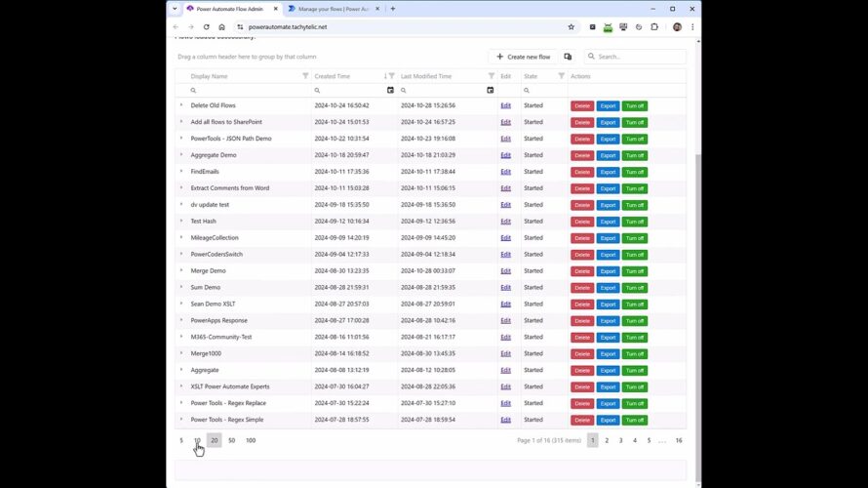The height and width of the screenshot is (488, 868).
Task: Turn off PowerApps Response flow
Action: (634, 321)
